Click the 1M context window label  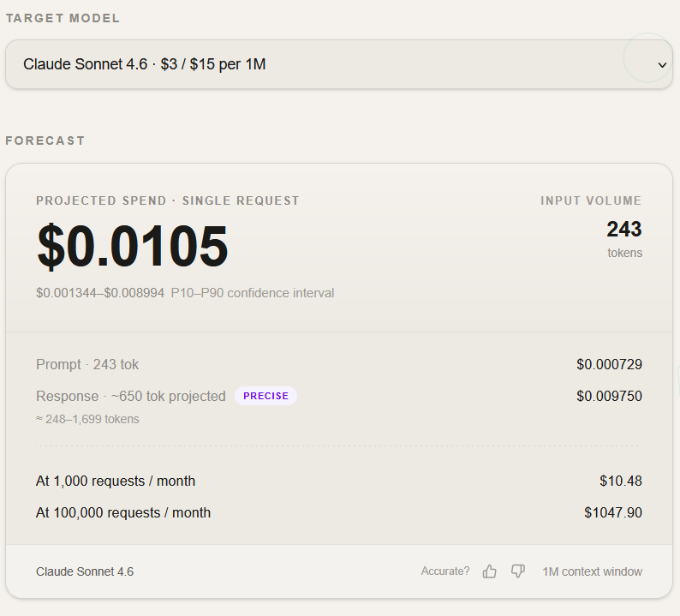pos(592,571)
